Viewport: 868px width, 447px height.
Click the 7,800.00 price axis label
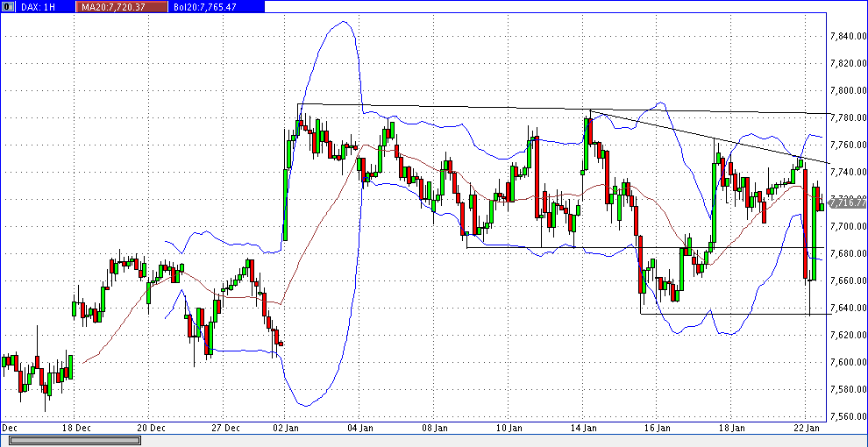tap(848, 90)
